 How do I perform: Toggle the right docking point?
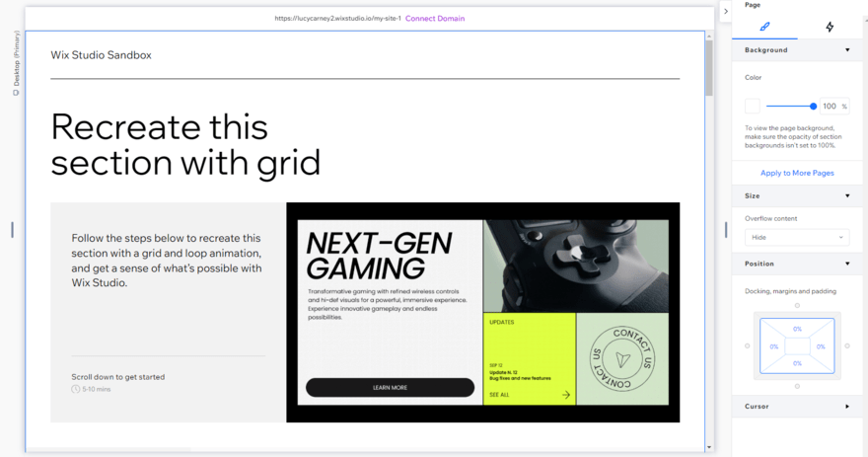pos(847,345)
